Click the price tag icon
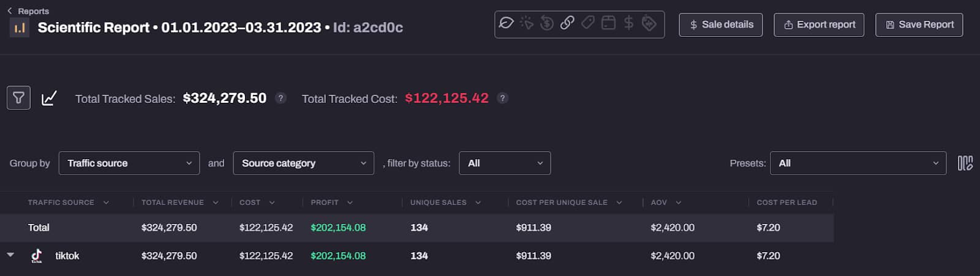This screenshot has width=980, height=276. 588,23
